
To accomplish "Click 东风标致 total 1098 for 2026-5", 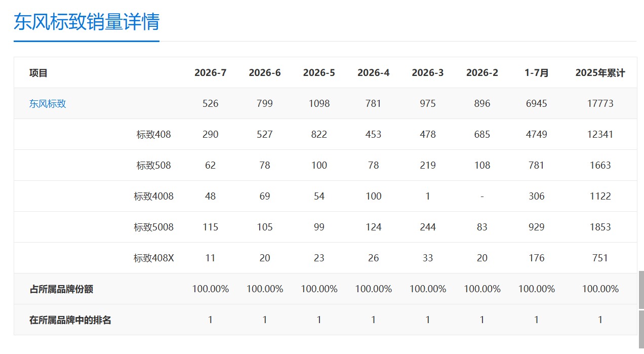I will click(319, 104).
